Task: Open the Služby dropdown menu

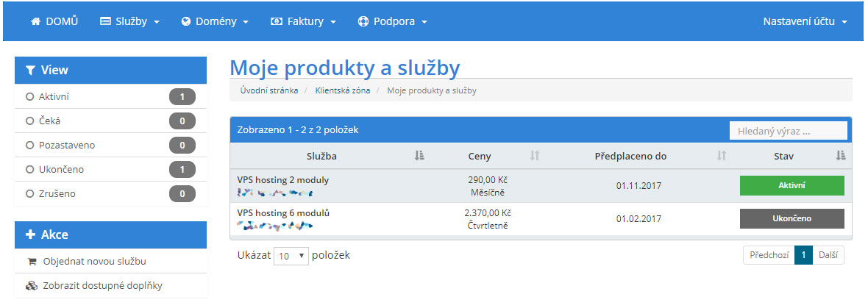Action: [129, 21]
